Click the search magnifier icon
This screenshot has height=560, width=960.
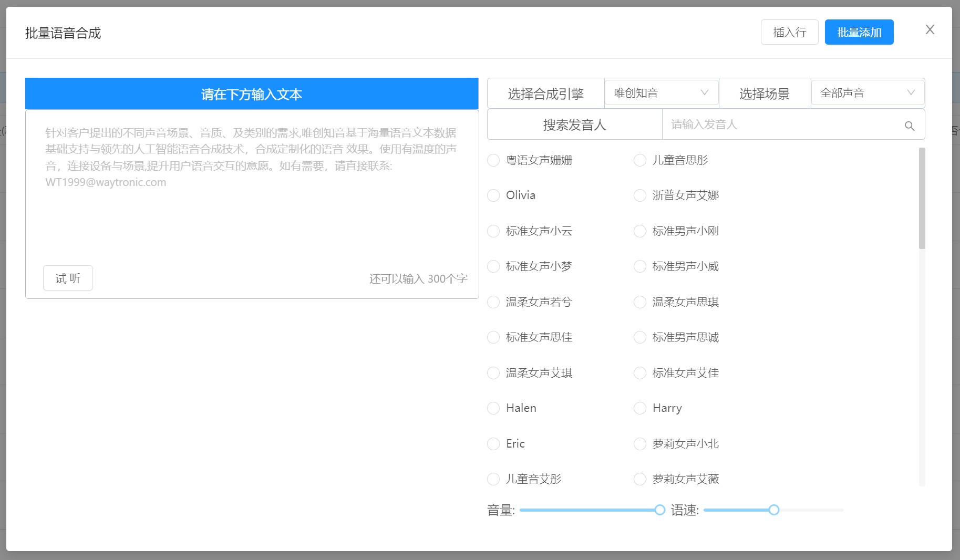point(910,126)
